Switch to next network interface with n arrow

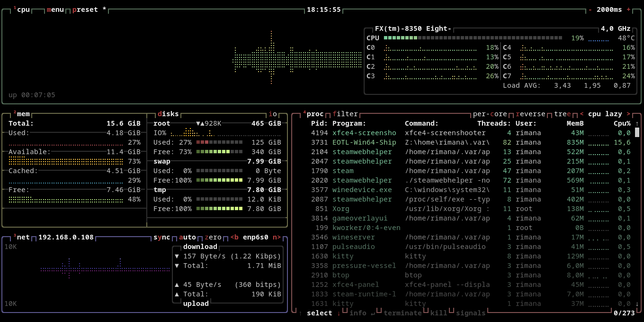tap(277, 237)
